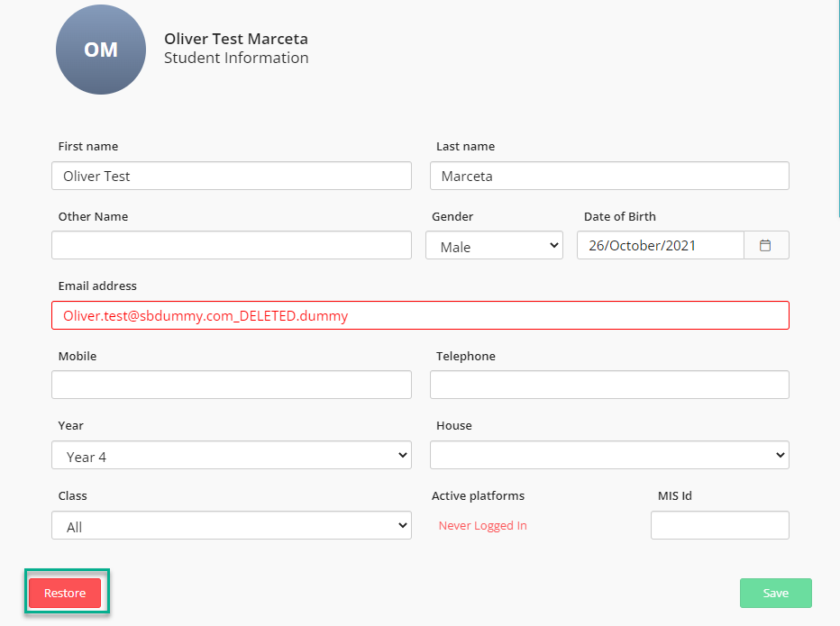Click the OM avatar circle

coord(101,50)
